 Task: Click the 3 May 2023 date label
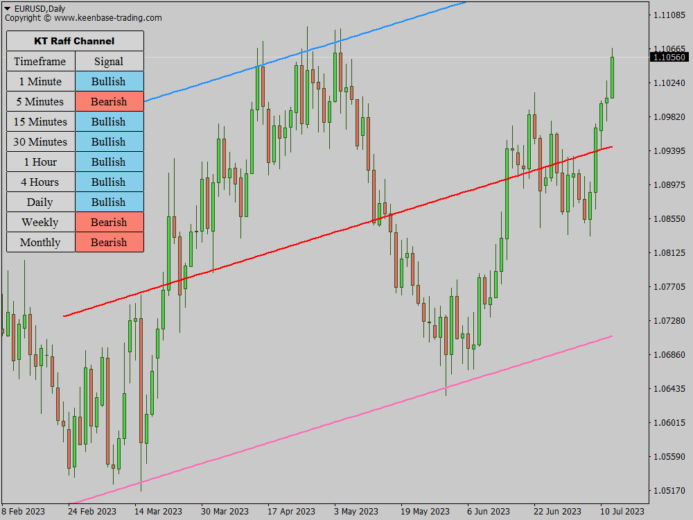[356, 512]
